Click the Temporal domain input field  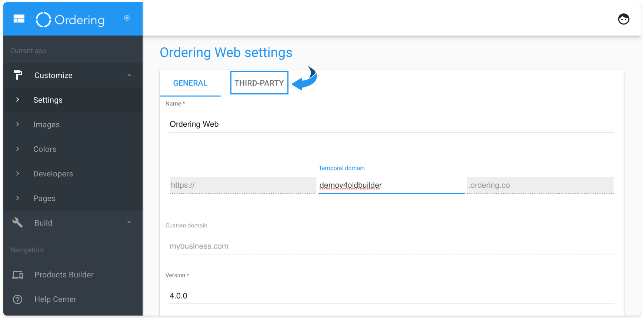click(391, 185)
